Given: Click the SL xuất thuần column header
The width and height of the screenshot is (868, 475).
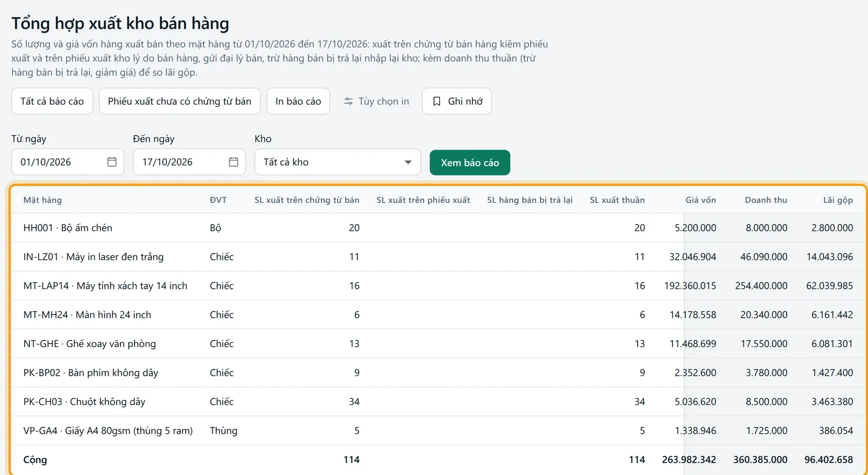Looking at the screenshot, I should 617,200.
